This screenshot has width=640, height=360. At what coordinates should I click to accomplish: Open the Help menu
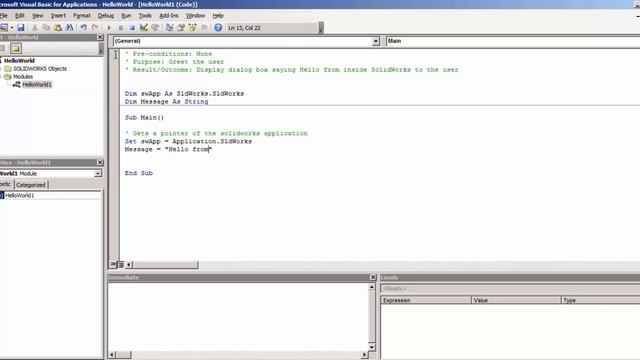coord(218,16)
